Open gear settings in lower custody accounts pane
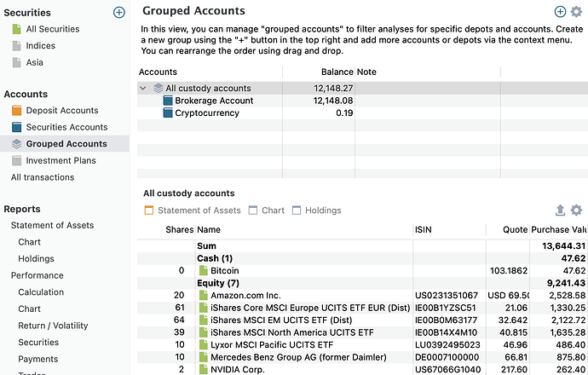The width and height of the screenshot is (588, 375). 576,210
